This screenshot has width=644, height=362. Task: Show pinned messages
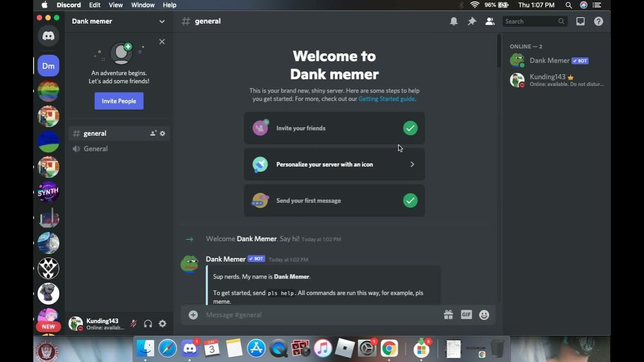pos(472,21)
